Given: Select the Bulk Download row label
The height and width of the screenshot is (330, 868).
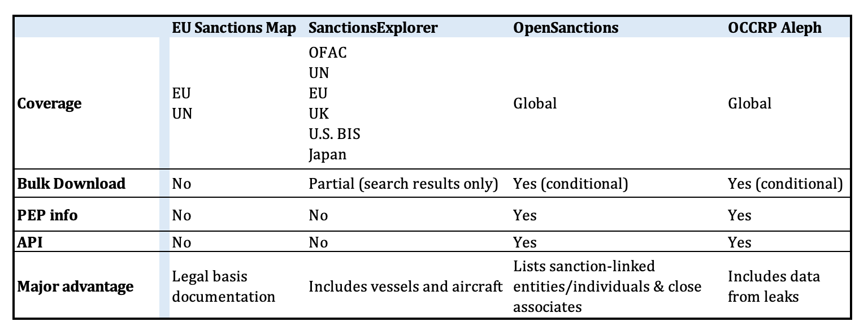Looking at the screenshot, I should (x=71, y=184).
